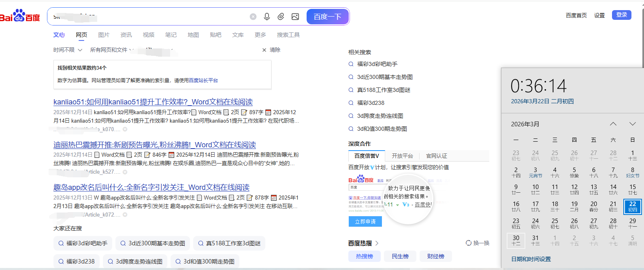The image size is (644, 270).
Task: Click the 百度一下 search button
Action: 327,17
